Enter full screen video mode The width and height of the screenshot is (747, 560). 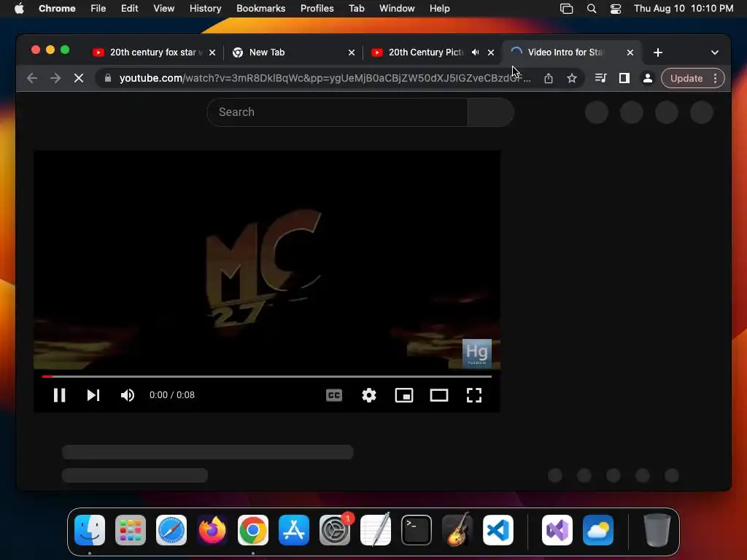point(474,395)
